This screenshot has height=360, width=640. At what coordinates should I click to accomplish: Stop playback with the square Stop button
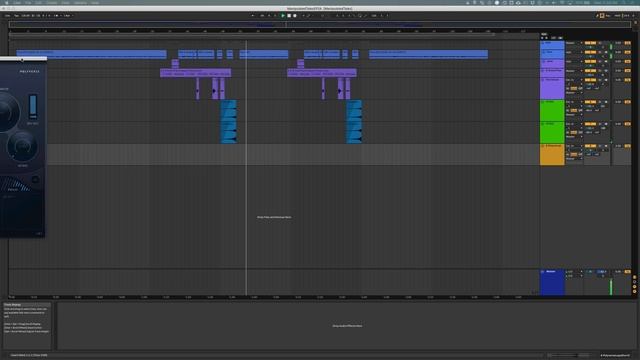tap(289, 16)
